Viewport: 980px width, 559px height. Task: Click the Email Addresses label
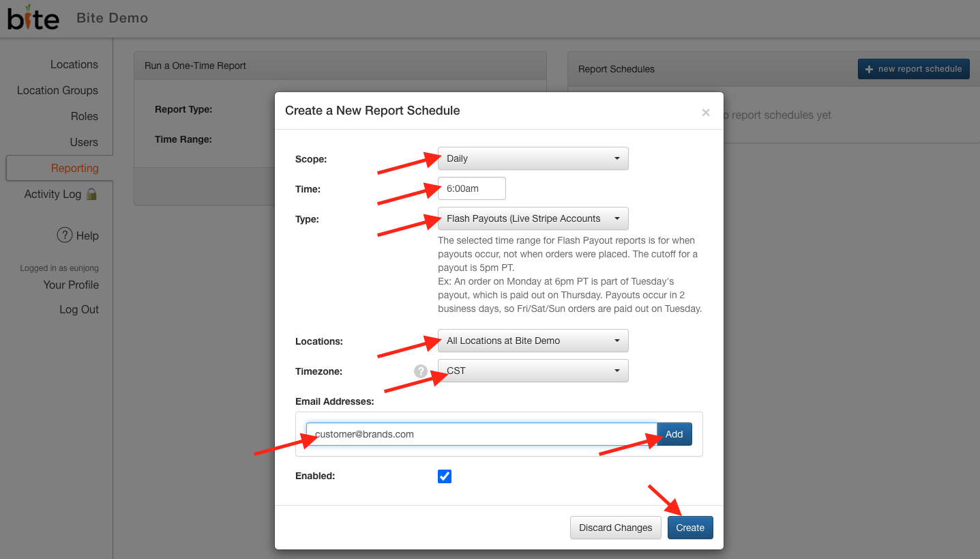(x=335, y=401)
